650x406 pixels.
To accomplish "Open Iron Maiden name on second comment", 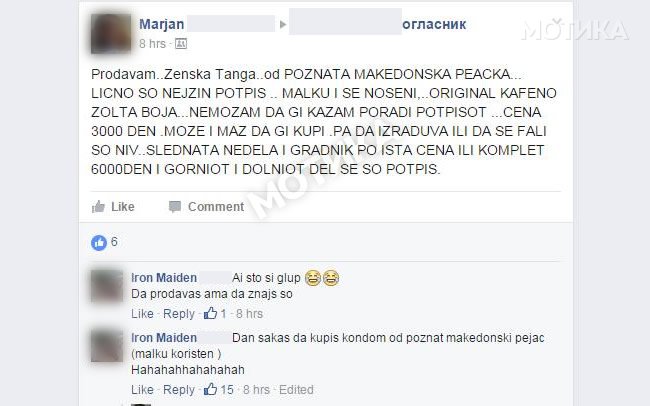I will (x=164, y=338).
